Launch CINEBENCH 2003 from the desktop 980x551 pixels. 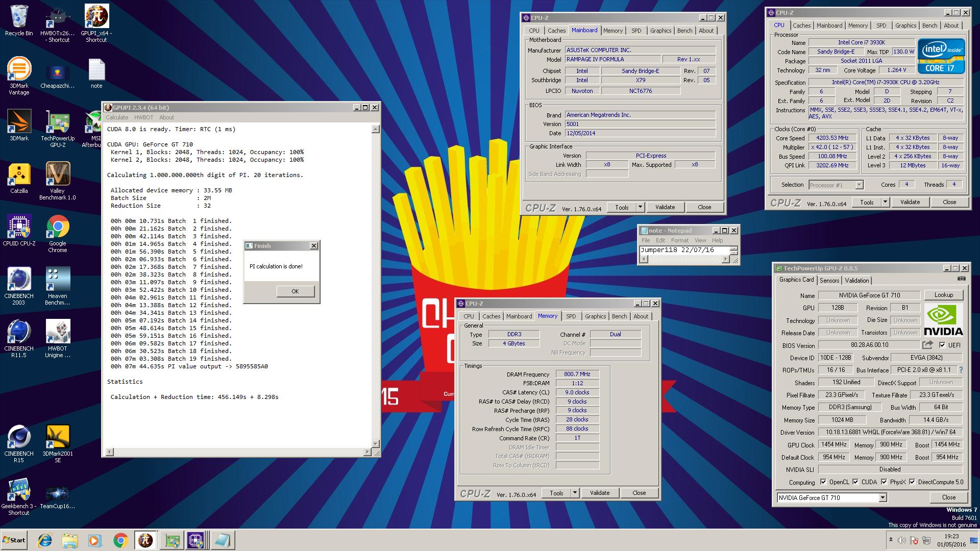pos(19,286)
